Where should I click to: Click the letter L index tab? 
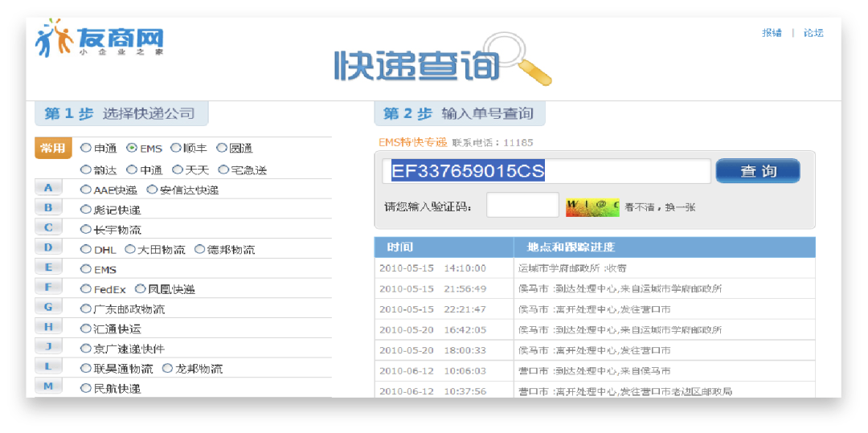[x=48, y=366]
